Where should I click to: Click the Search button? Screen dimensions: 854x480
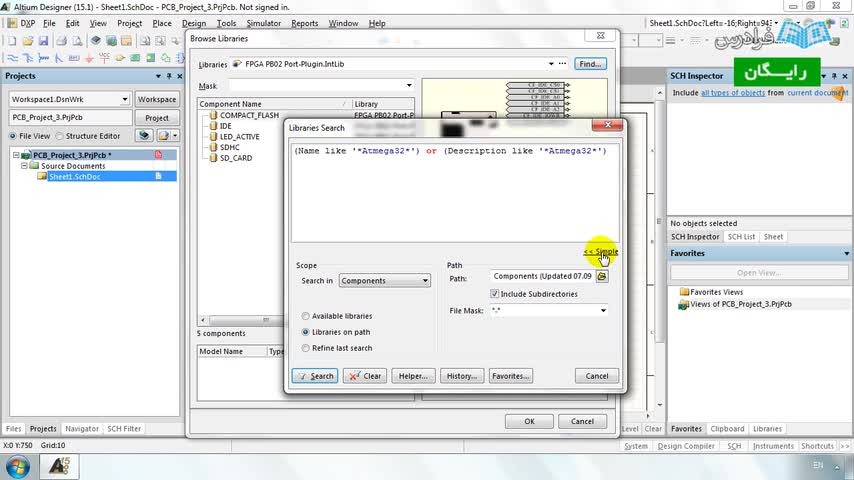(315, 376)
